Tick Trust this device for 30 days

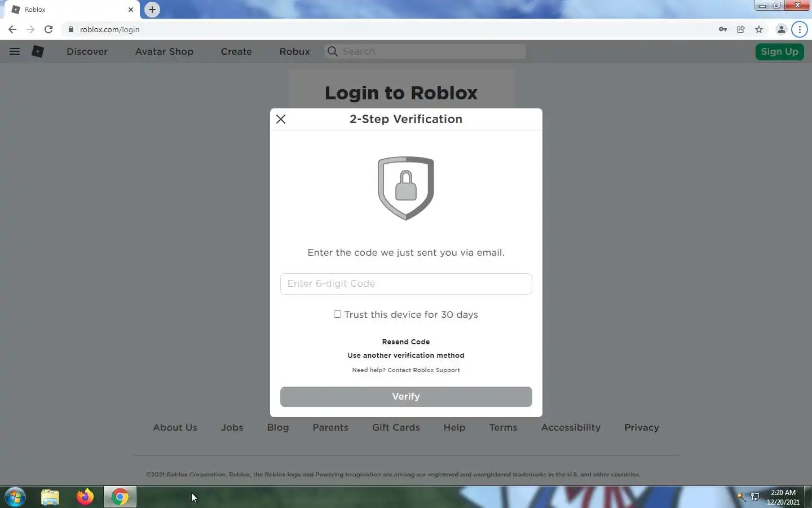[337, 314]
